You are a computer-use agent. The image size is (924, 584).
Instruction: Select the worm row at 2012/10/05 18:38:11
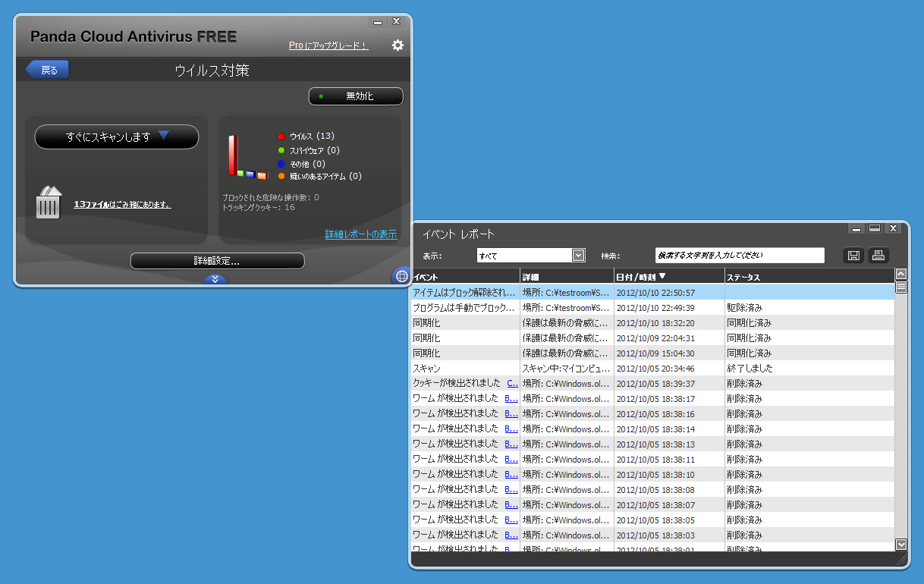pos(652,459)
